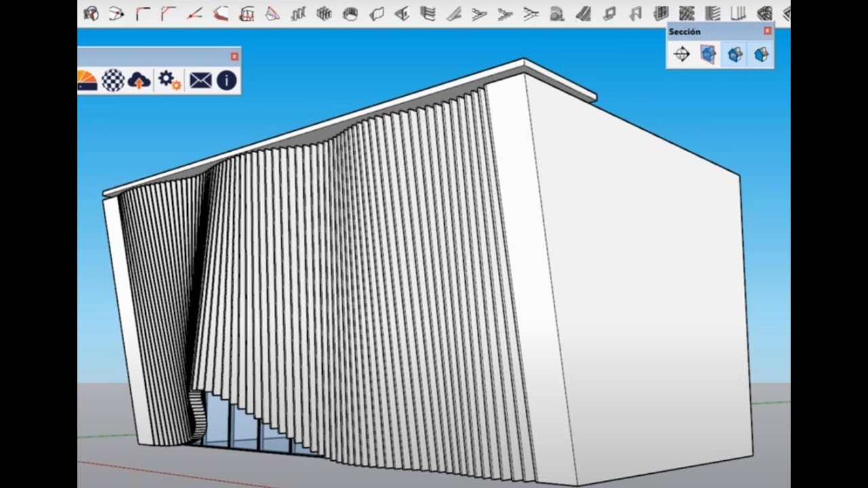Click the cloud upload icon
This screenshot has width=868, height=488.
(x=139, y=81)
